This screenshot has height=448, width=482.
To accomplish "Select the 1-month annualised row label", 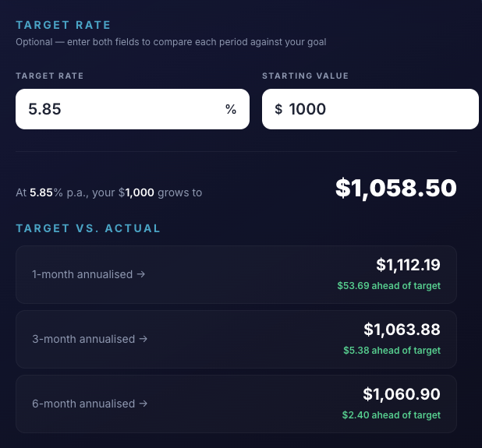I will tap(89, 274).
